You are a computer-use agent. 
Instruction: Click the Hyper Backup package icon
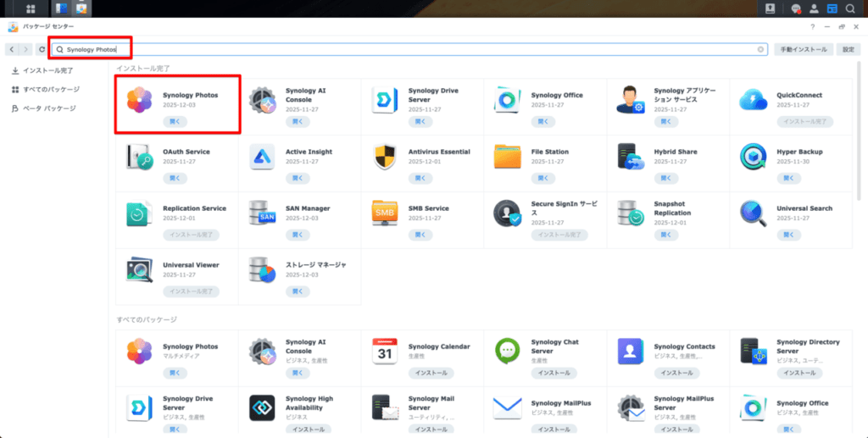pos(753,157)
